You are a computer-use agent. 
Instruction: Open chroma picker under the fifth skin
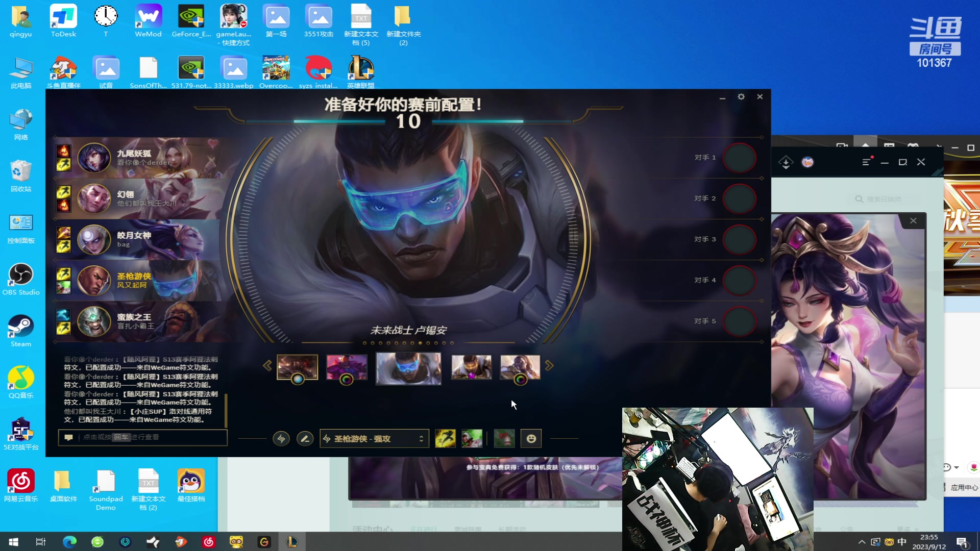tap(520, 379)
